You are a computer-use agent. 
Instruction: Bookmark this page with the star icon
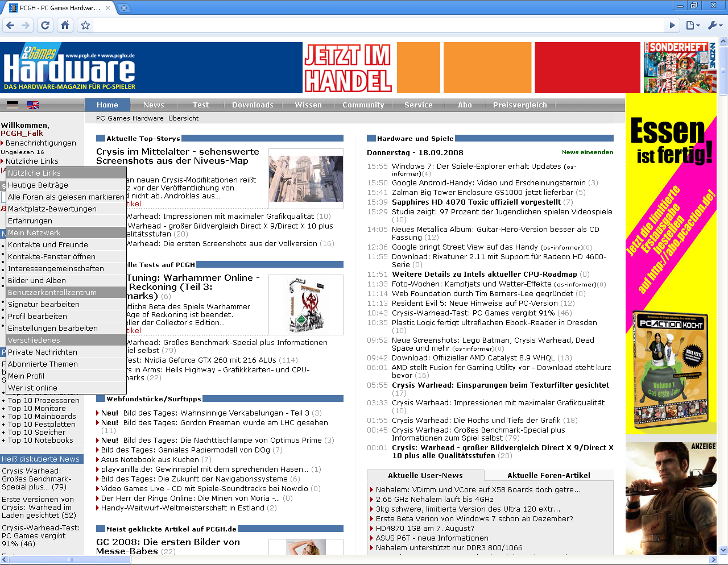(x=85, y=25)
